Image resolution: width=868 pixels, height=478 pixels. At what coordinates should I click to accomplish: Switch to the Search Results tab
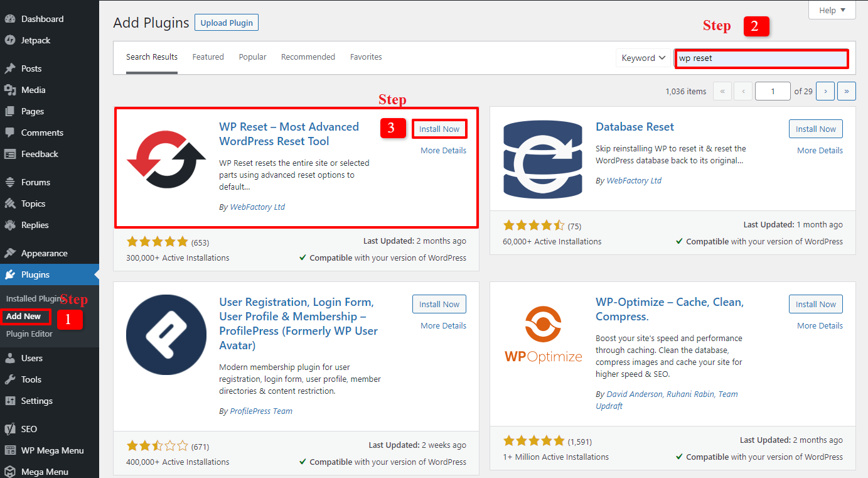click(152, 57)
